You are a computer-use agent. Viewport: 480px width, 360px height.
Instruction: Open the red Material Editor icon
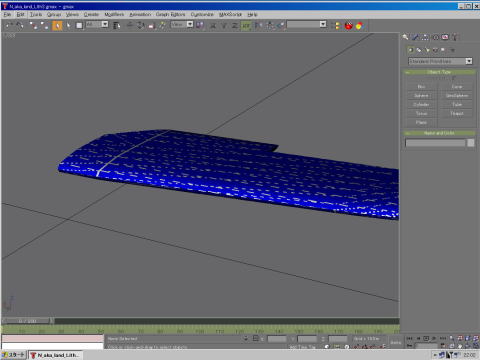348,25
